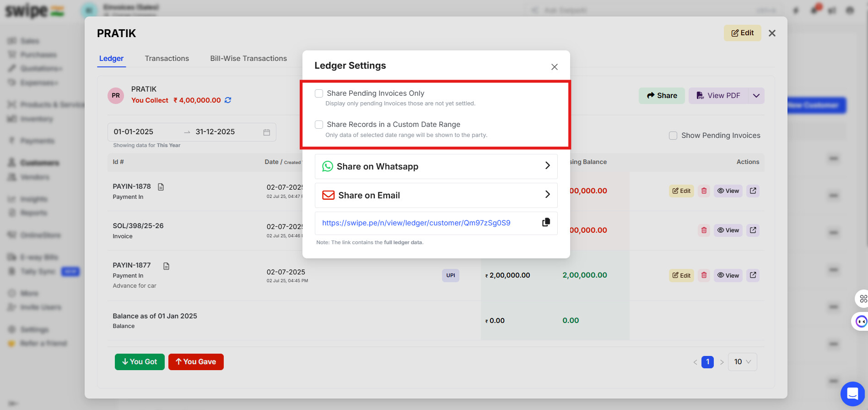
Task: Open PAYIN-1877 in new tab icon
Action: point(753,275)
